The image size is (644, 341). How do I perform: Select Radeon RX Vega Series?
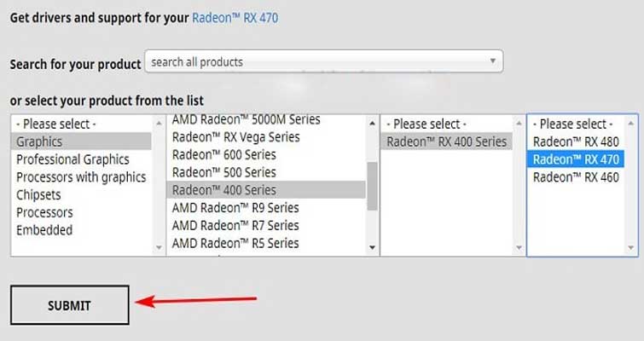pos(235,137)
